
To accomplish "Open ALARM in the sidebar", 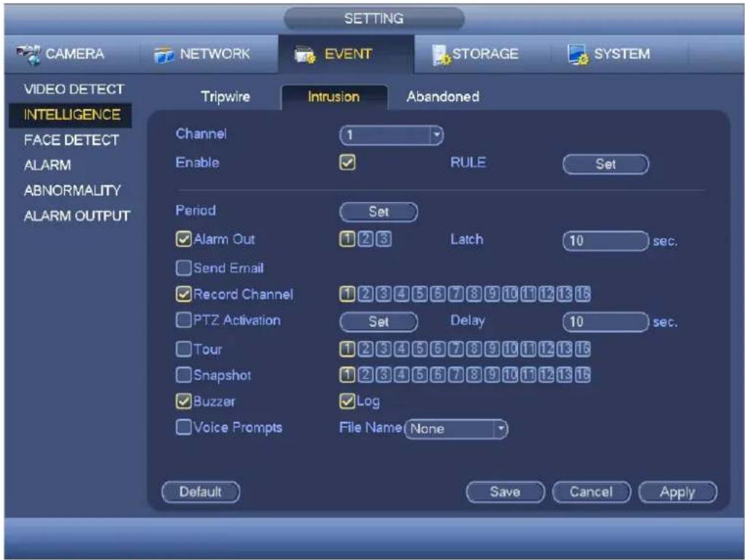I will click(47, 165).
